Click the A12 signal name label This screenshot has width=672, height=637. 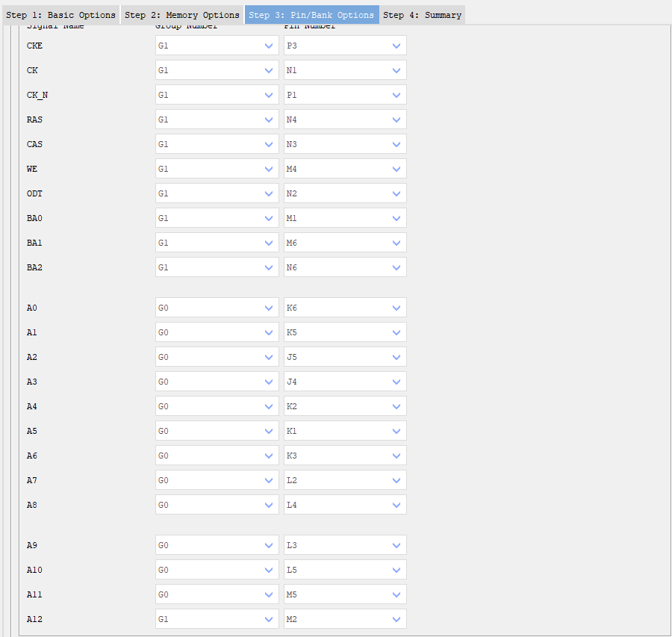click(34, 619)
